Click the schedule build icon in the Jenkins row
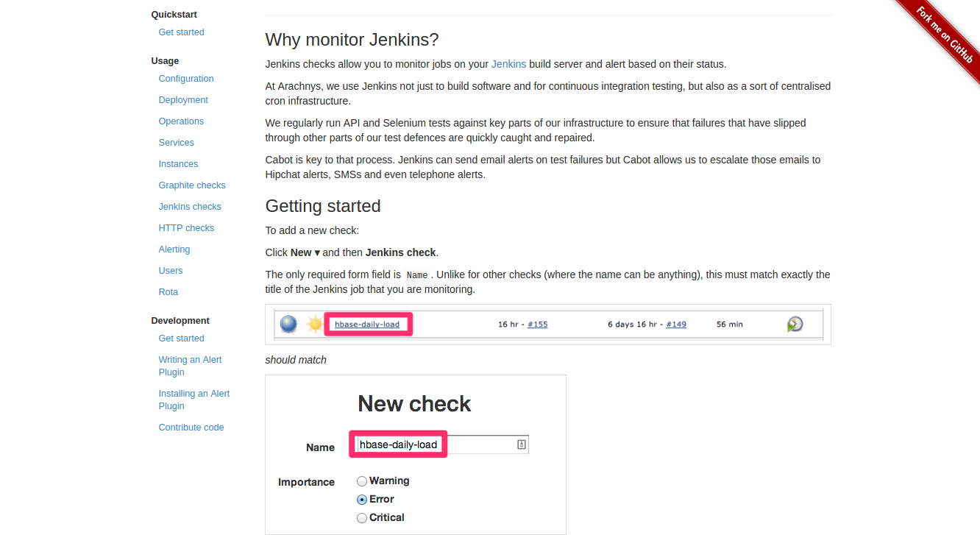980x535 pixels. (x=795, y=324)
